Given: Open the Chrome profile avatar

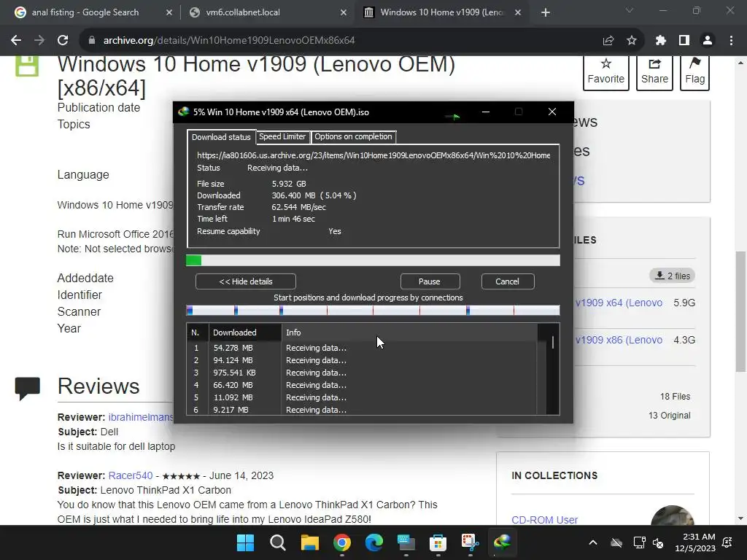Looking at the screenshot, I should point(708,41).
